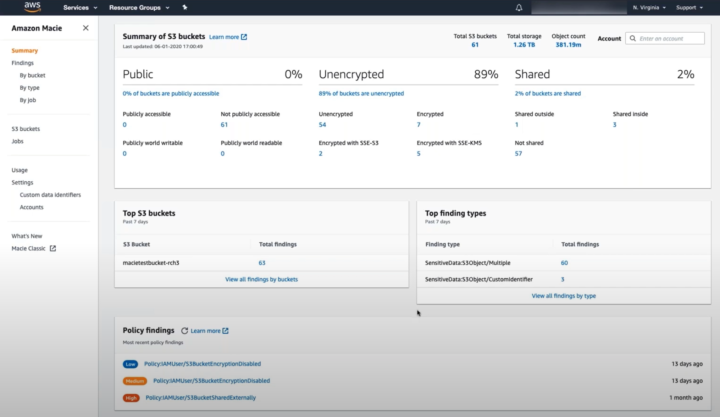Open the notifications bell icon
Screen dimensions: 720x417
click(519, 7)
